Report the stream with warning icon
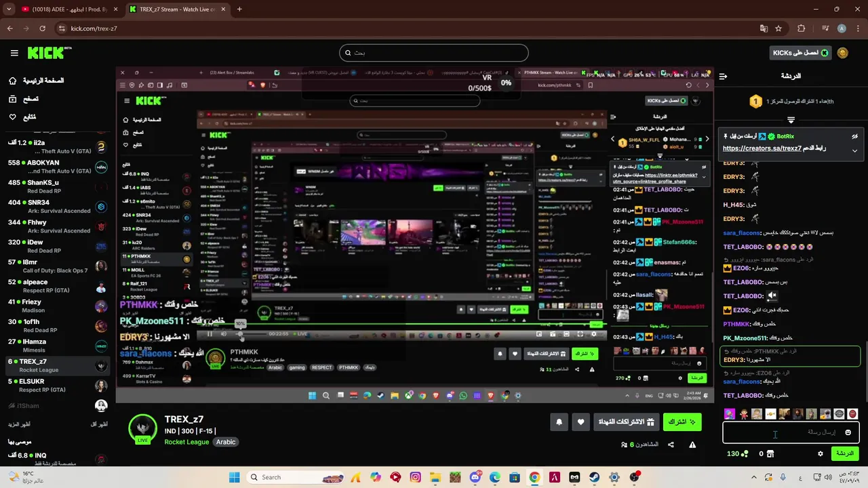The width and height of the screenshot is (868, 488). [x=692, y=445]
